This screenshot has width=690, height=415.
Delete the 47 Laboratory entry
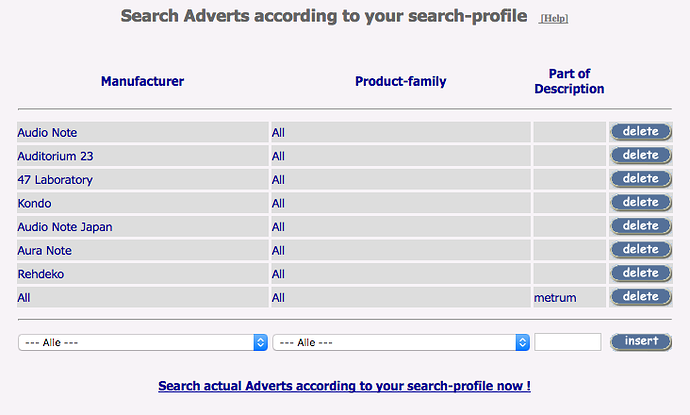641,179
